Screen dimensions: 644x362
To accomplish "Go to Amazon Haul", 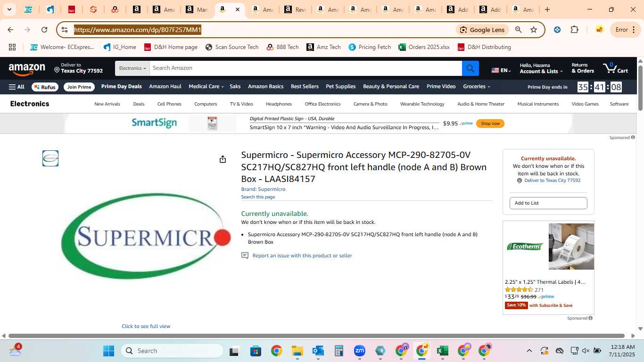I will pyautogui.click(x=165, y=87).
